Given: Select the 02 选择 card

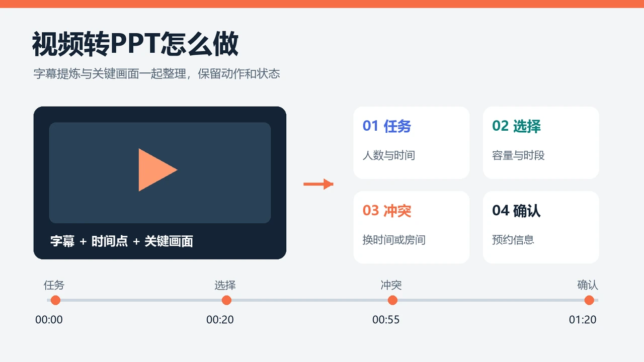Looking at the screenshot, I should point(541,143).
